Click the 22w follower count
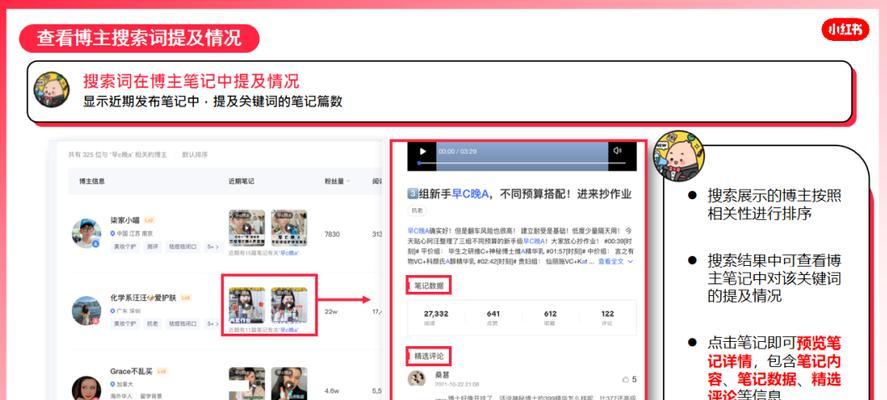The height and width of the screenshot is (400, 887). tap(330, 311)
